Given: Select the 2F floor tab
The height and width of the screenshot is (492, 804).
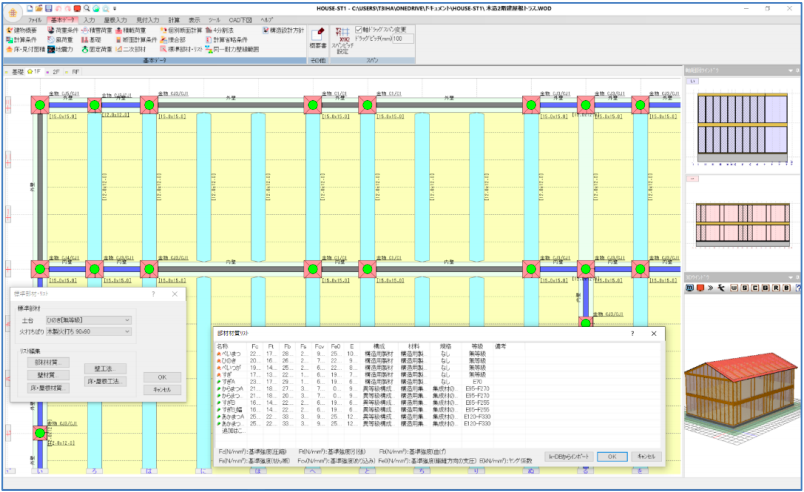Looking at the screenshot, I should [55, 72].
